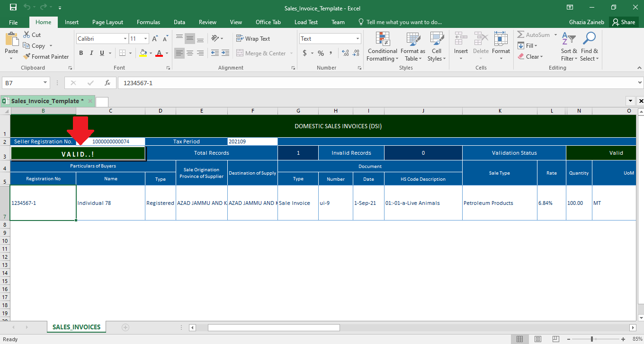
Task: Open the borders dropdown arrow
Action: (131, 53)
